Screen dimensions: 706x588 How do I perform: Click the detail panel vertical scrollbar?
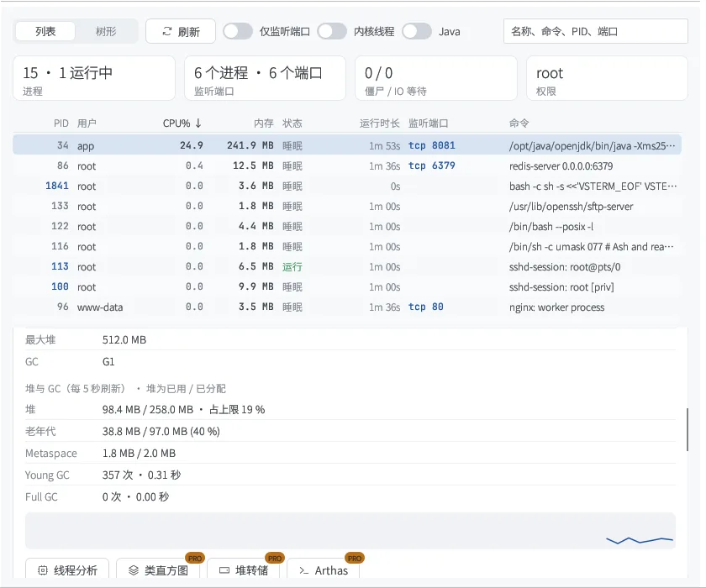pos(688,429)
